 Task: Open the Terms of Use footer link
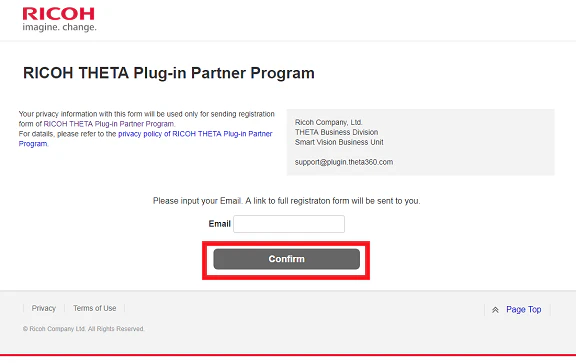94,308
